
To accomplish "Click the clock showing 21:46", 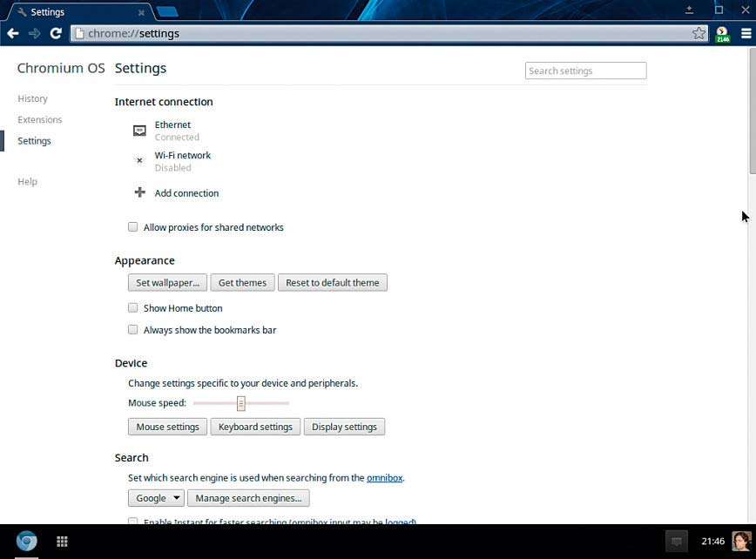I will 712,542.
